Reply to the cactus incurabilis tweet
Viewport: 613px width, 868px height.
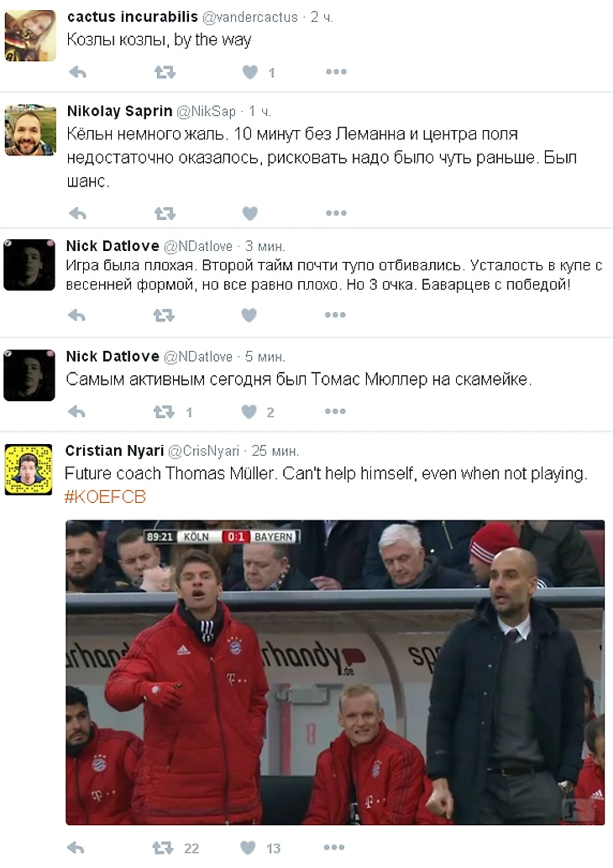pyautogui.click(x=77, y=72)
